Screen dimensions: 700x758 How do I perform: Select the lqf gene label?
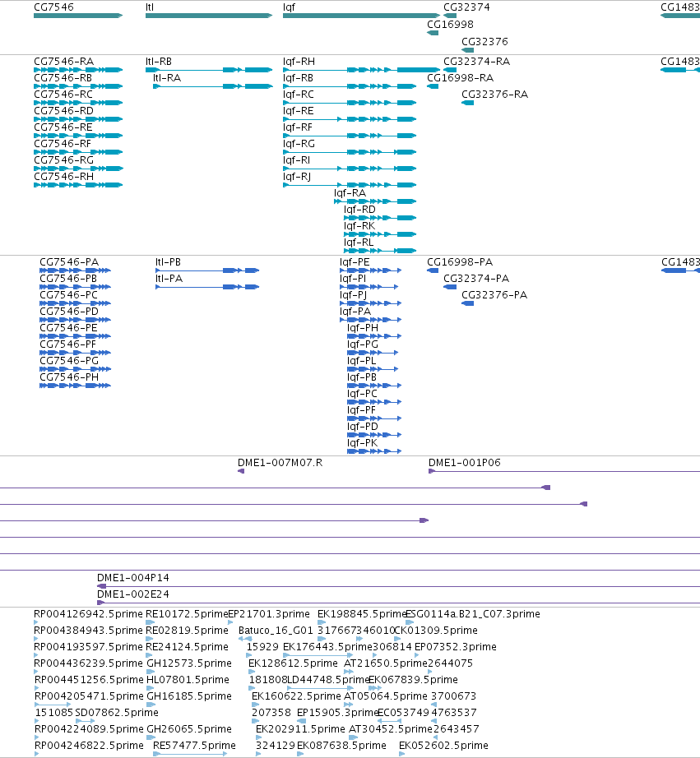pos(289,7)
